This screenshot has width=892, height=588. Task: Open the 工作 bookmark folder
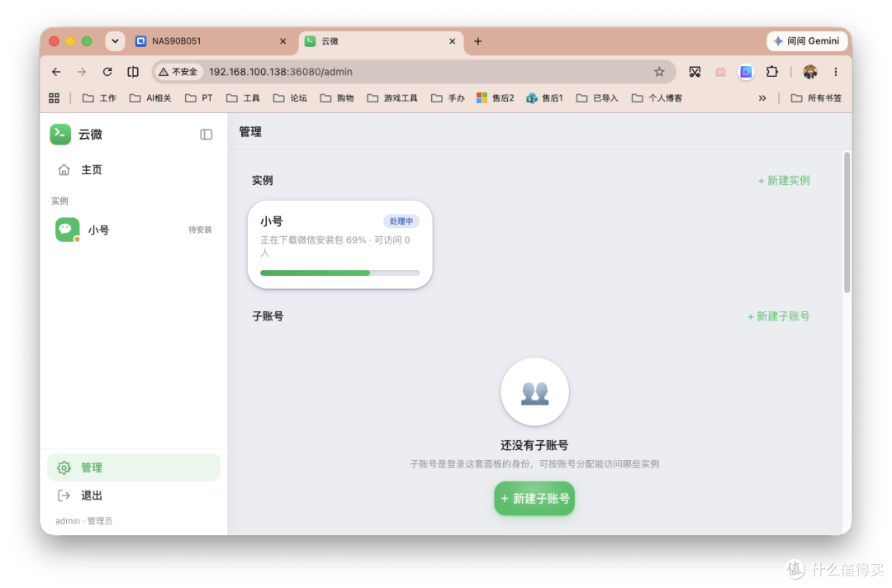pos(100,97)
